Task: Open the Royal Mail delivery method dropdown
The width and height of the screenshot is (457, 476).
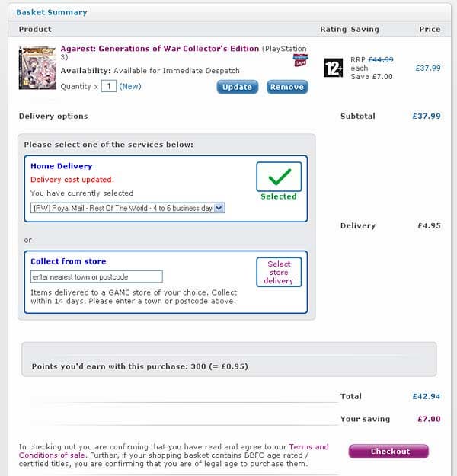Action: tap(128, 207)
